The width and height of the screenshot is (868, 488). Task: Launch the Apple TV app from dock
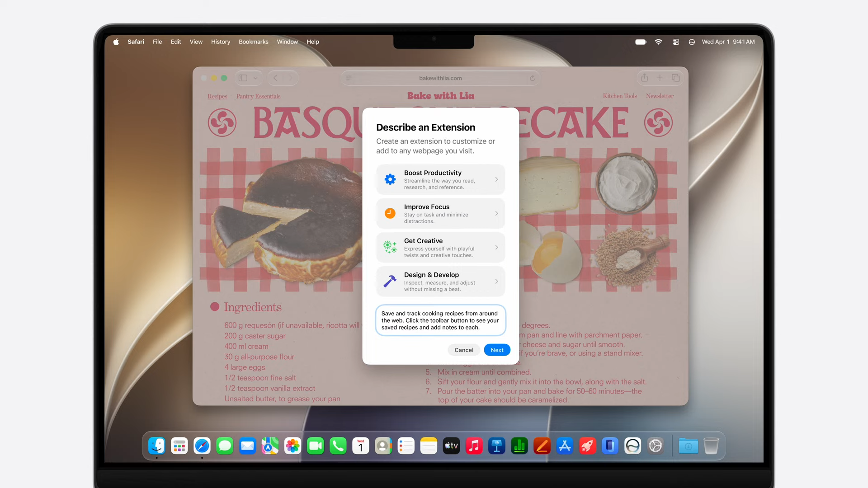451,446
